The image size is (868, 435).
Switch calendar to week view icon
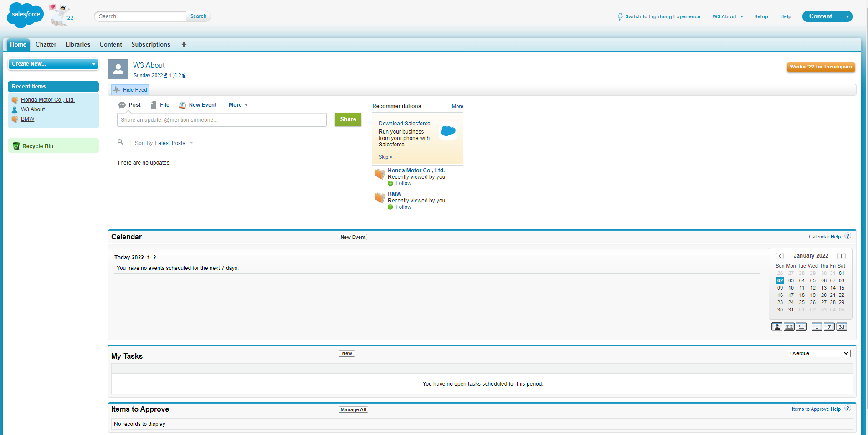[829, 326]
